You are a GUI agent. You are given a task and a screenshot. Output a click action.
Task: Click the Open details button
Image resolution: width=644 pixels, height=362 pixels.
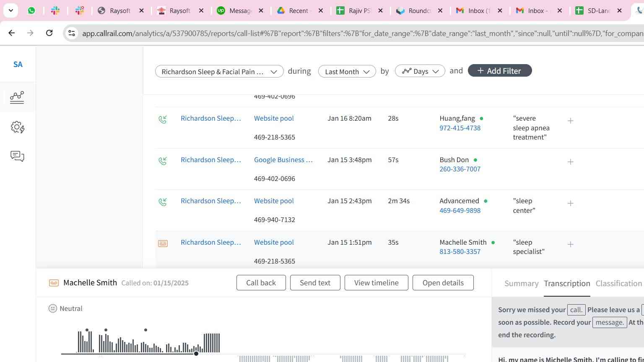pyautogui.click(x=443, y=282)
